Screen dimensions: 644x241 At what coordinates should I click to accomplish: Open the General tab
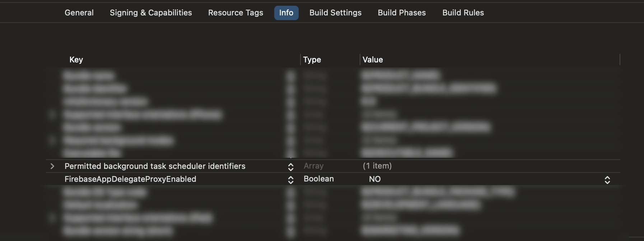point(79,13)
